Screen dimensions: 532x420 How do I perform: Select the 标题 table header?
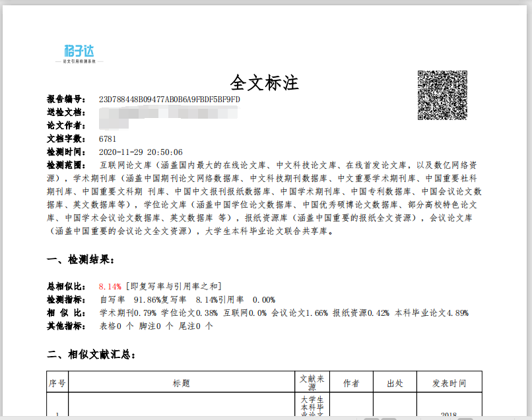coord(182,381)
